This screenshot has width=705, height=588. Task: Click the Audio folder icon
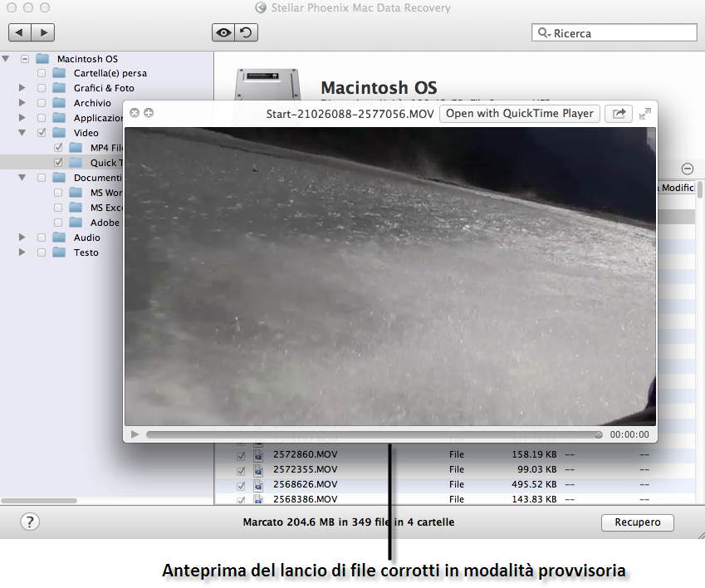[59, 237]
